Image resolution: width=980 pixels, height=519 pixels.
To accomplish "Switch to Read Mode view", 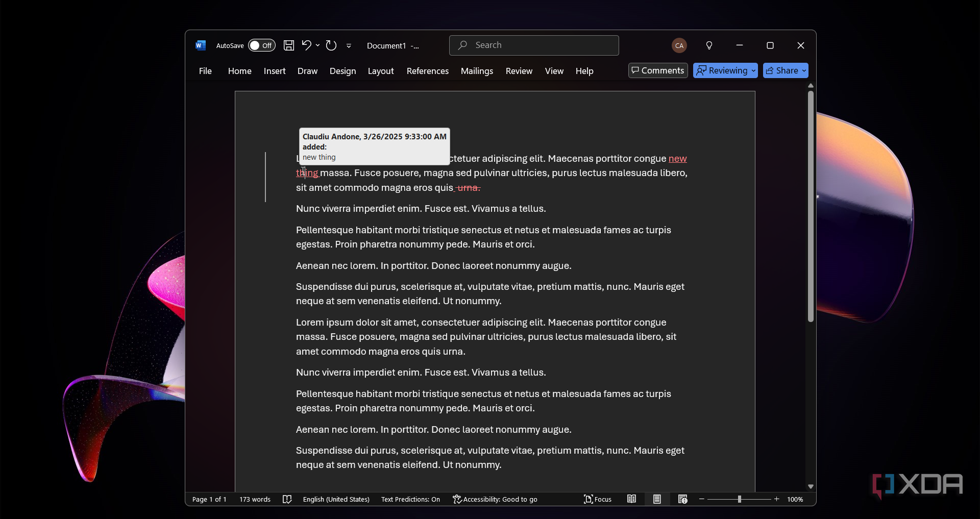I will tap(631, 499).
